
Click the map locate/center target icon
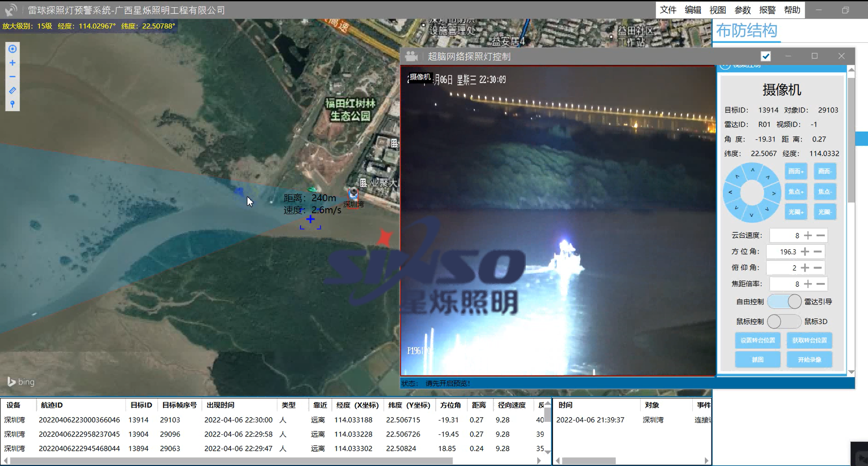pyautogui.click(x=13, y=49)
